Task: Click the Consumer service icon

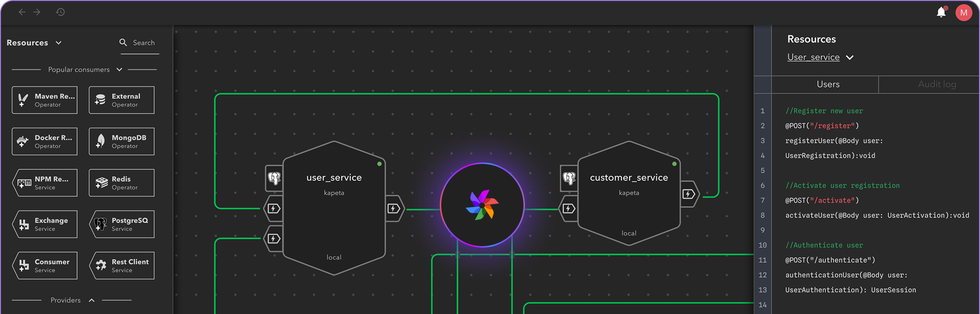Action: tap(23, 266)
